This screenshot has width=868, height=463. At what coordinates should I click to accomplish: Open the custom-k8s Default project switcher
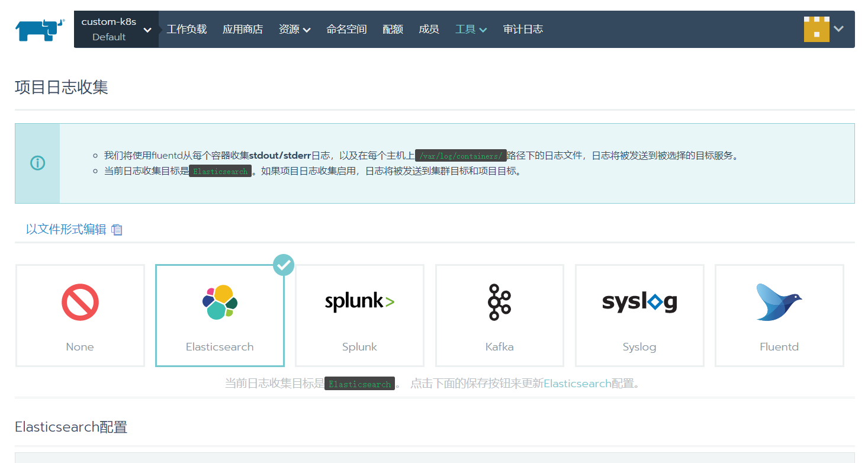116,29
